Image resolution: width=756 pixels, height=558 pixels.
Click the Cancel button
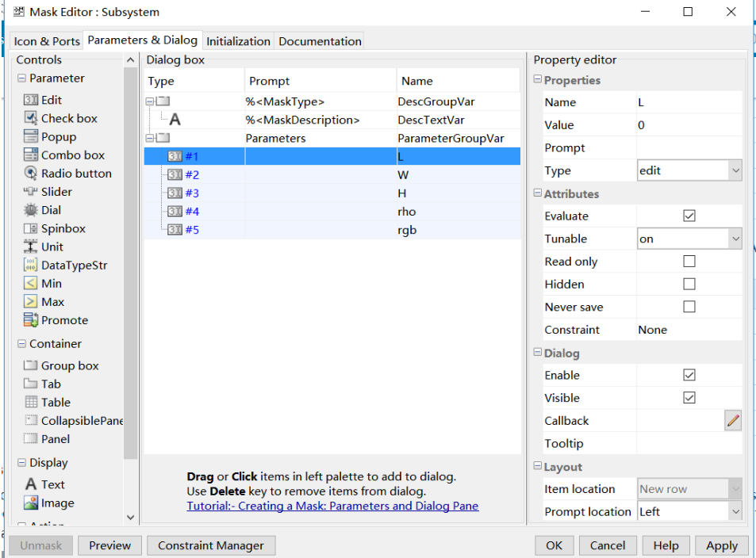pyautogui.click(x=608, y=545)
